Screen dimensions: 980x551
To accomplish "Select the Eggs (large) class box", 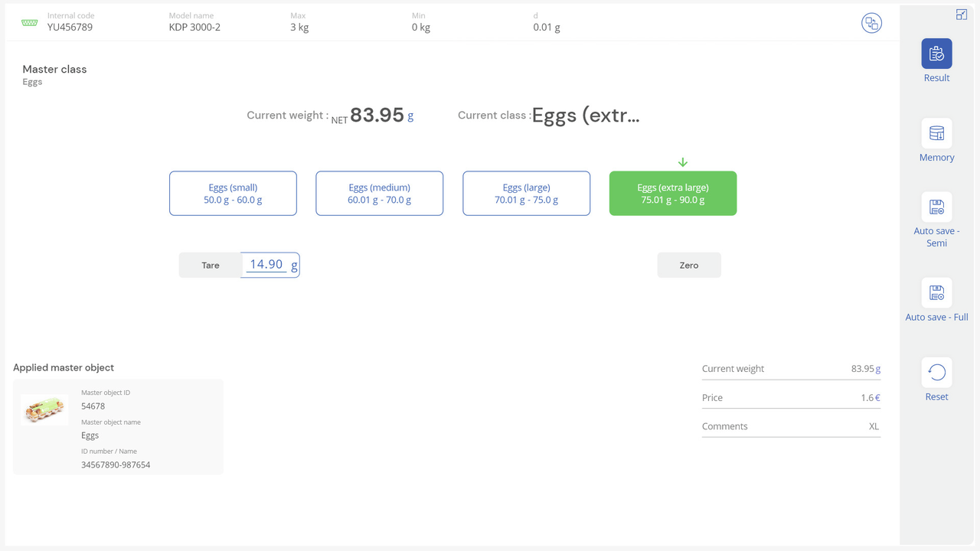I will [526, 194].
